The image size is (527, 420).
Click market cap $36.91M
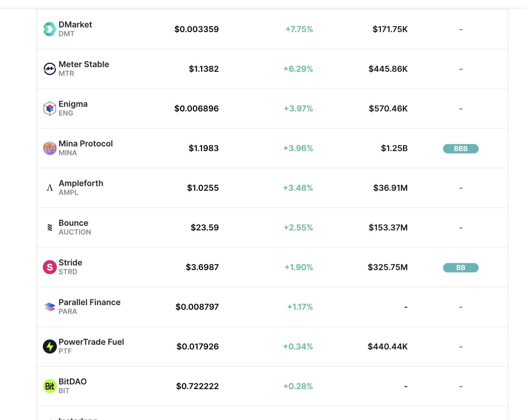click(391, 188)
